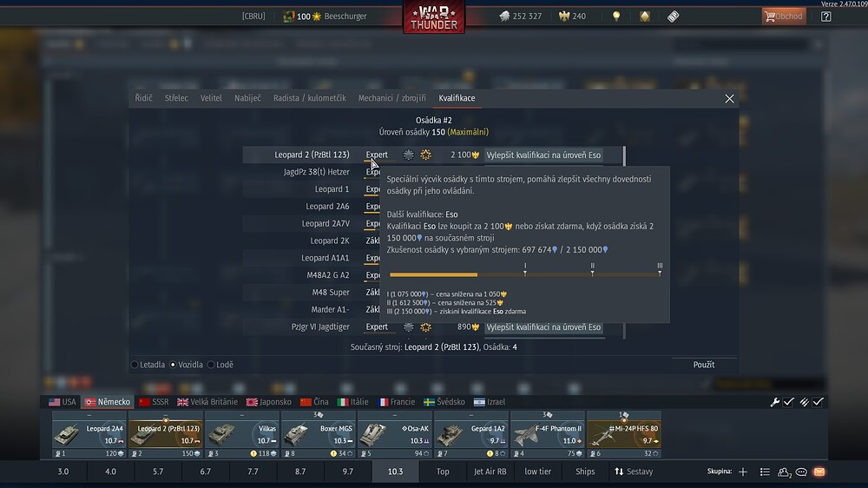This screenshot has width=868, height=488.
Task: Select Boxer MGS crew slot
Action: point(319,434)
